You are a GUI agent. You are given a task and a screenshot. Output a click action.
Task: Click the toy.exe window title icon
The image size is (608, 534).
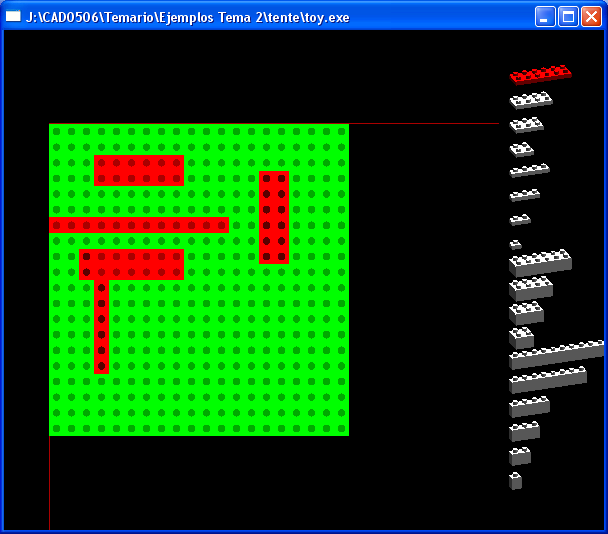tap(13, 17)
